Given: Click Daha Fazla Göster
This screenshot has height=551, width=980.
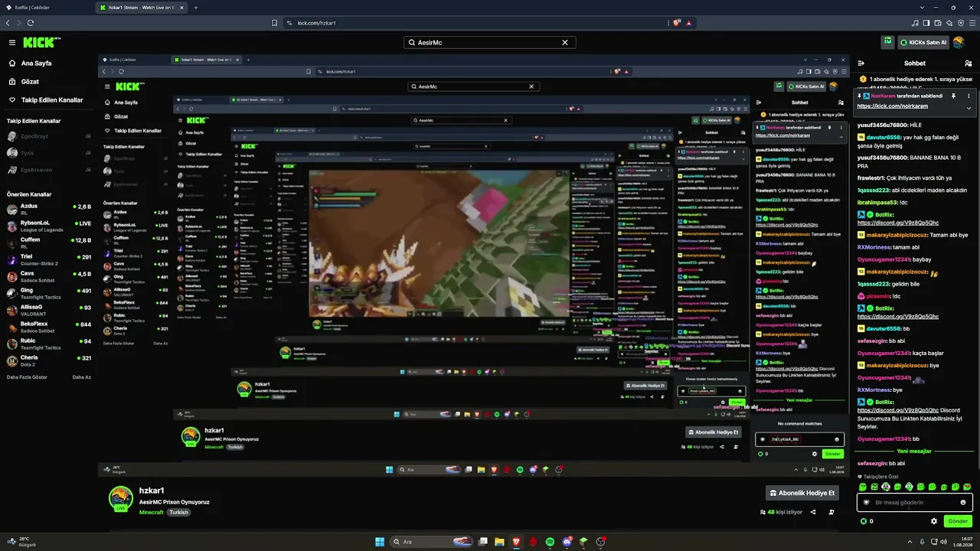Looking at the screenshot, I should (27, 377).
